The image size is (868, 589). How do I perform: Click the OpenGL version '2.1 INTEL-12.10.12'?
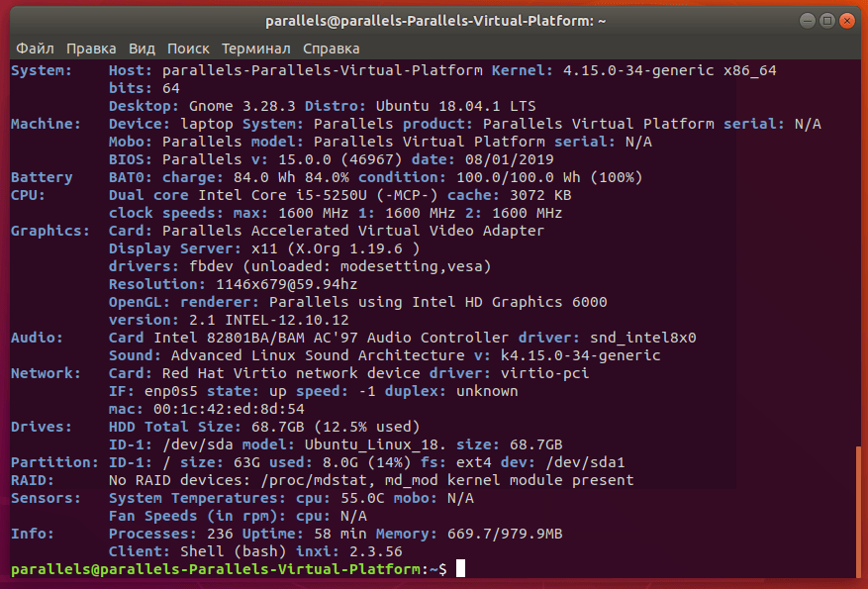tap(269, 320)
